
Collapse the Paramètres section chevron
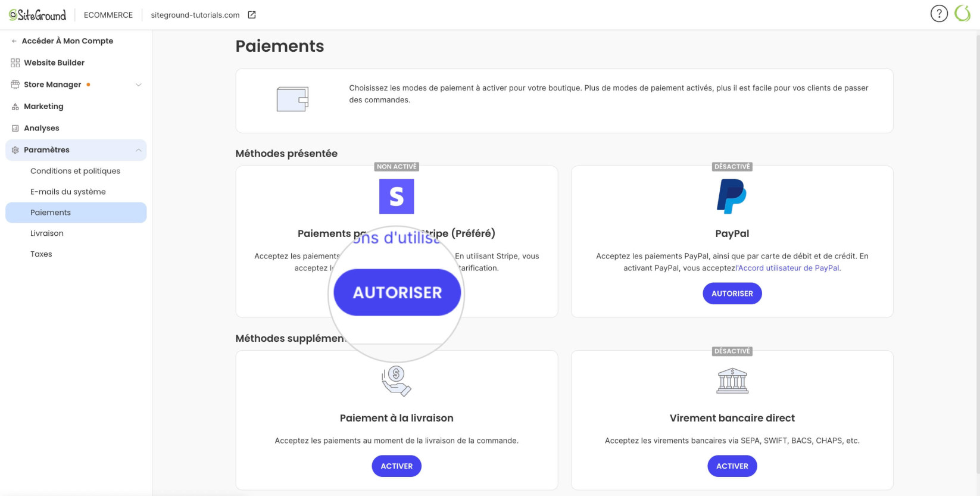click(x=139, y=150)
